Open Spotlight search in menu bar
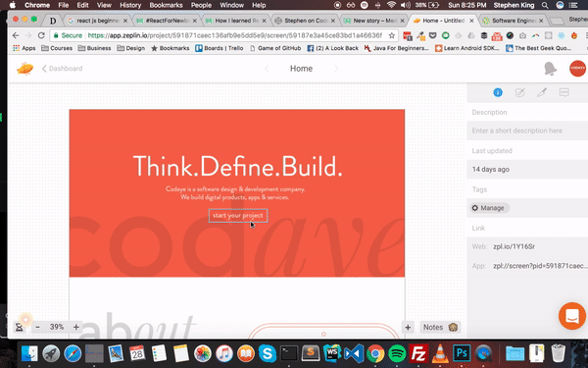 (x=545, y=5)
